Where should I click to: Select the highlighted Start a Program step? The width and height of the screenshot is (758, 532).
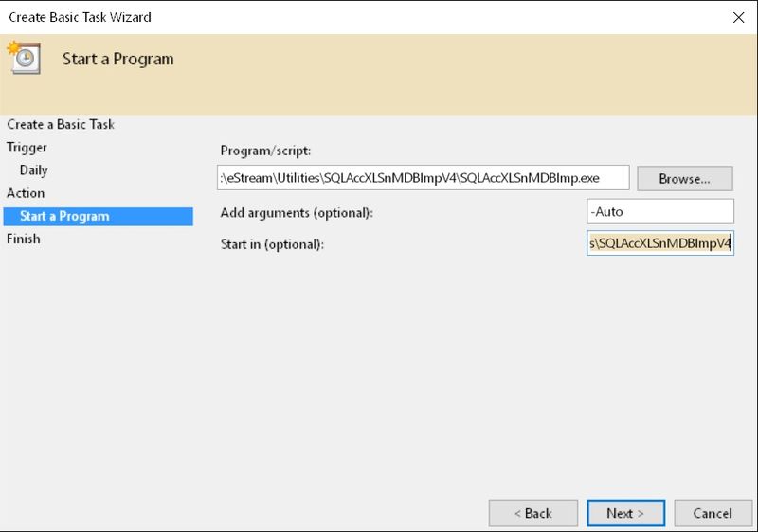[x=64, y=216]
